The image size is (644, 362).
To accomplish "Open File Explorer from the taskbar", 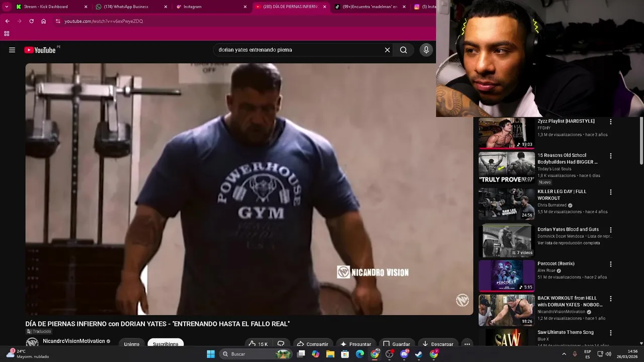I will coord(330,354).
